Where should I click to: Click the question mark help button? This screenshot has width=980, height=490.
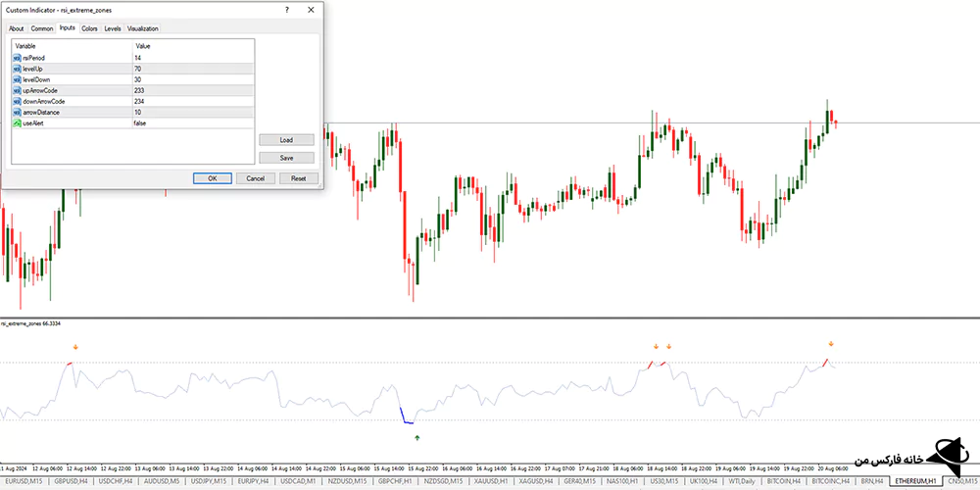point(287,10)
